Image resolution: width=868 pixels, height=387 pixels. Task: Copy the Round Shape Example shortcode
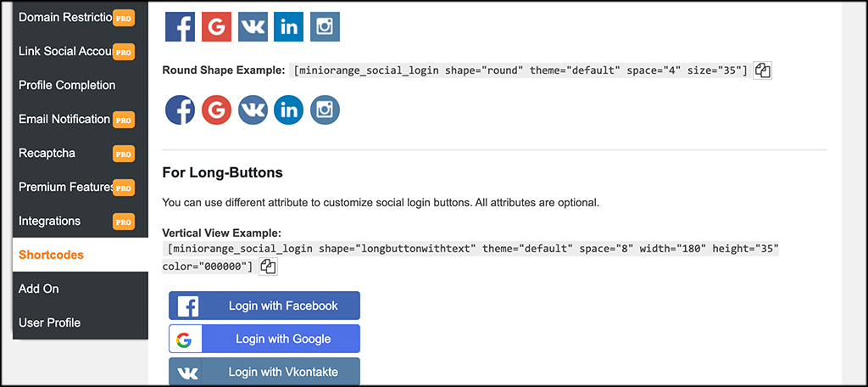click(763, 70)
